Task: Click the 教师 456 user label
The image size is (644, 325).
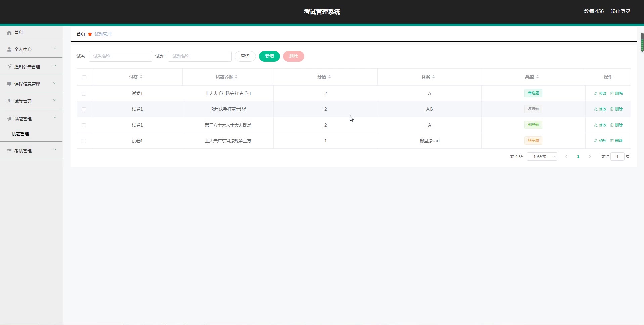Action: click(594, 11)
